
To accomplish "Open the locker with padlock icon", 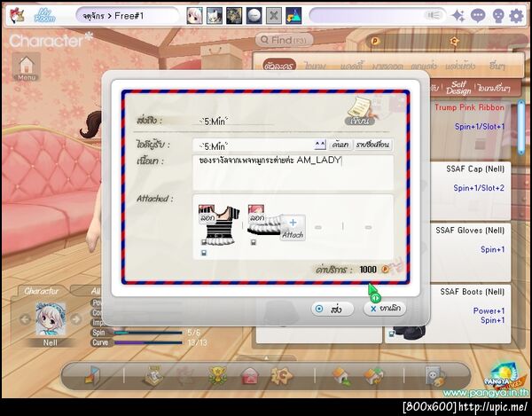I will [435, 376].
